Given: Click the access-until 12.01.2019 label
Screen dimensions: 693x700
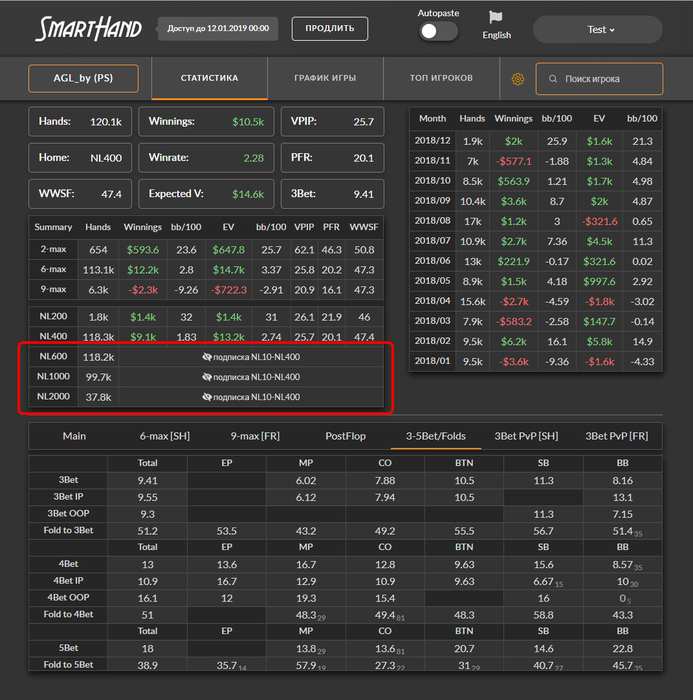Looking at the screenshot, I should tap(218, 29).
